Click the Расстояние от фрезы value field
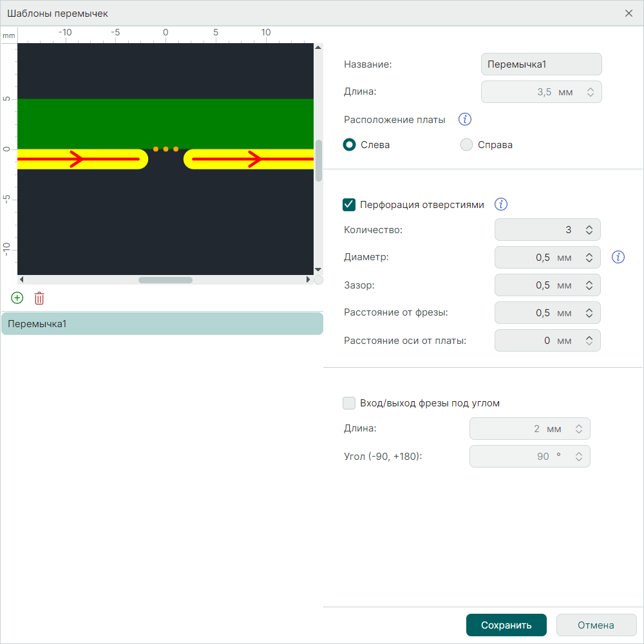Screen dimensions: 644x644 pos(547,313)
